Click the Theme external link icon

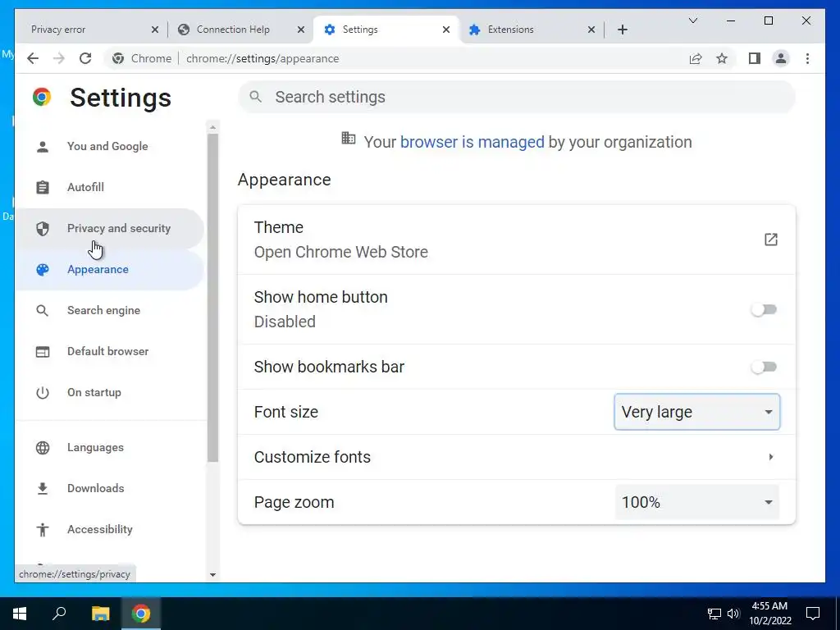[x=770, y=240]
